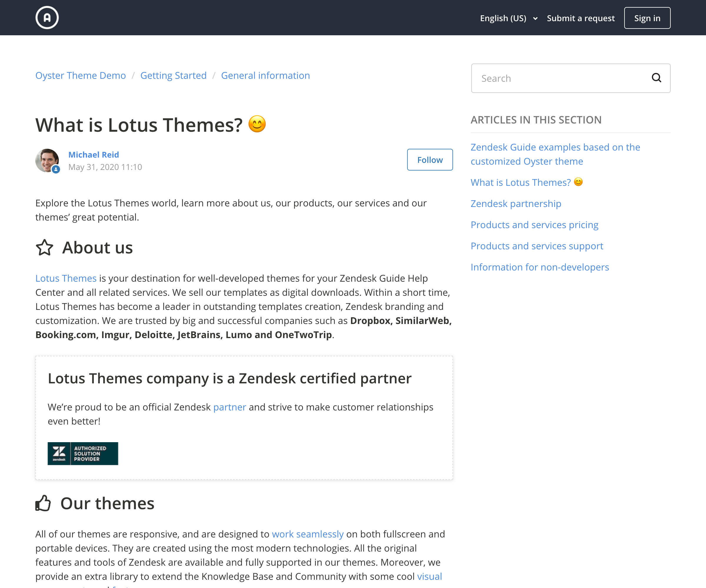Go to Oyster Theme Demo breadcrumb
The width and height of the screenshot is (706, 588).
(81, 76)
